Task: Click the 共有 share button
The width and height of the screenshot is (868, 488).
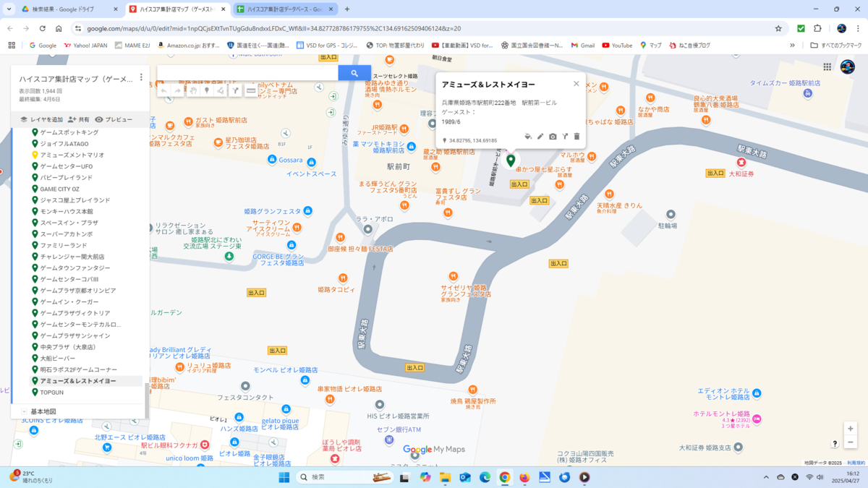Action: tap(79, 119)
